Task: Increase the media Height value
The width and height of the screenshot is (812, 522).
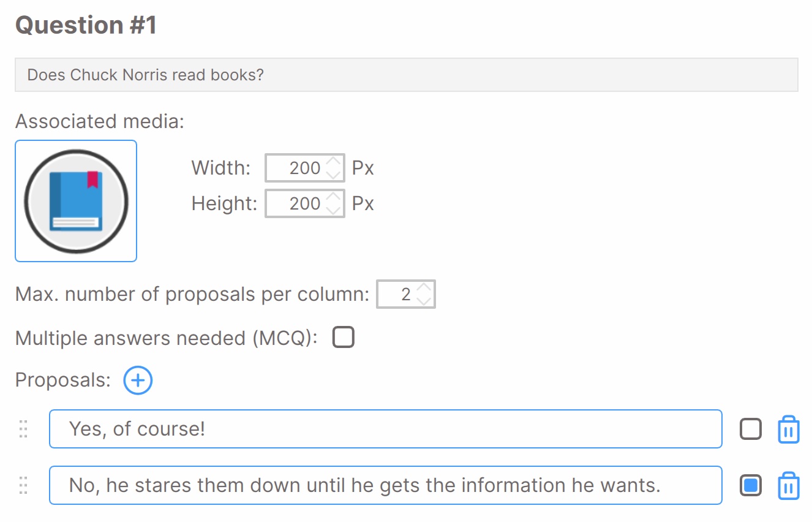Action: point(333,198)
